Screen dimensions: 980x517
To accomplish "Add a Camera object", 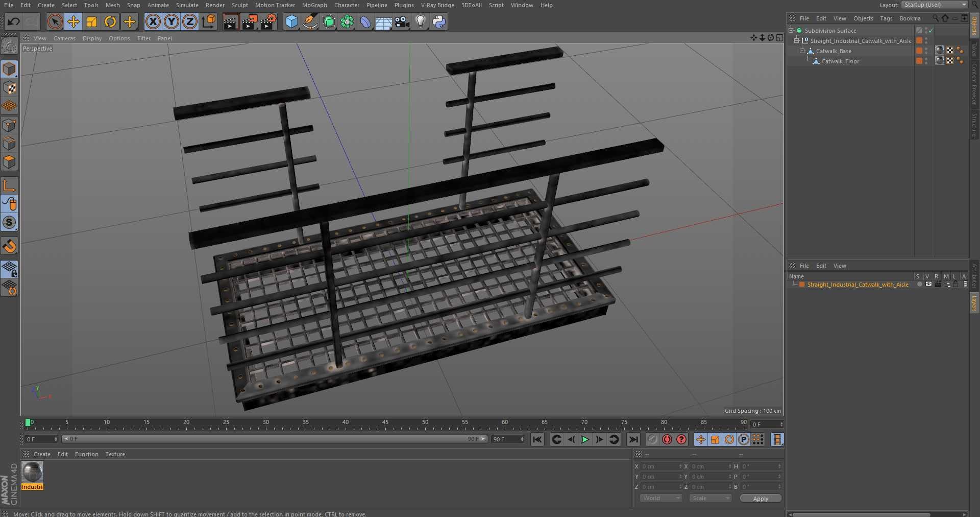I will 402,21.
